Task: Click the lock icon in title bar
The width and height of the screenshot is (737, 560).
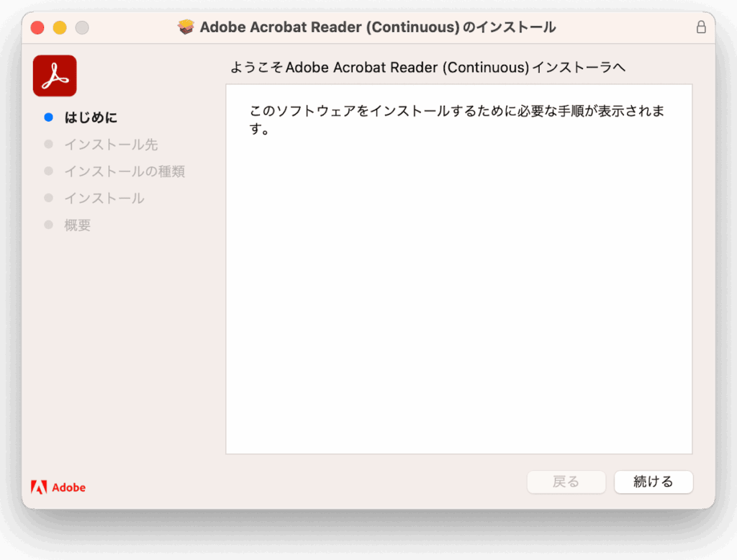Action: (701, 27)
